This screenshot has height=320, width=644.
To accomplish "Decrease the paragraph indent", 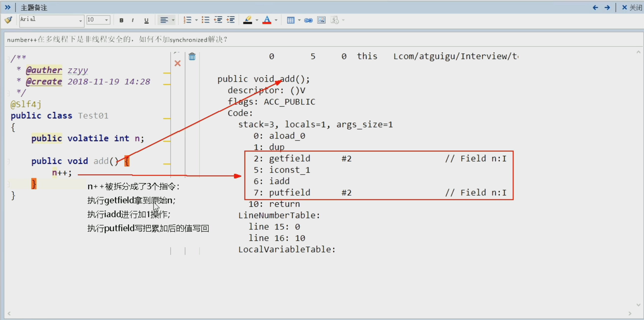I will click(218, 20).
